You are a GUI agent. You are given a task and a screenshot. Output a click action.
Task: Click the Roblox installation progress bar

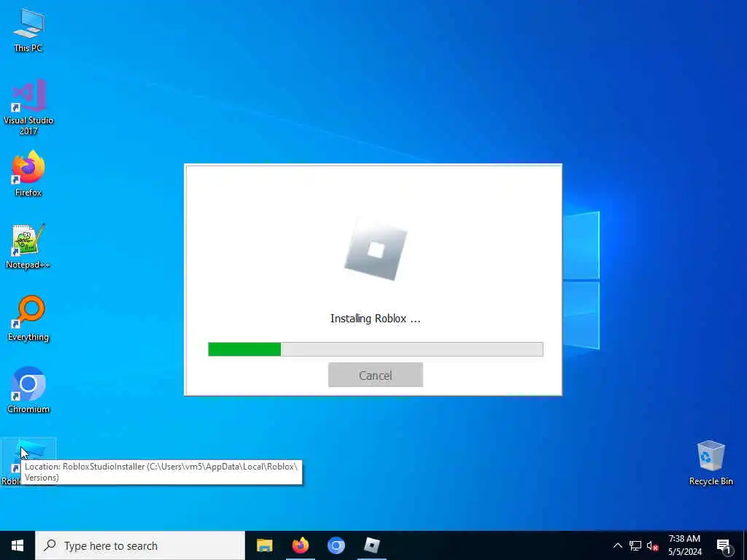tap(376, 349)
